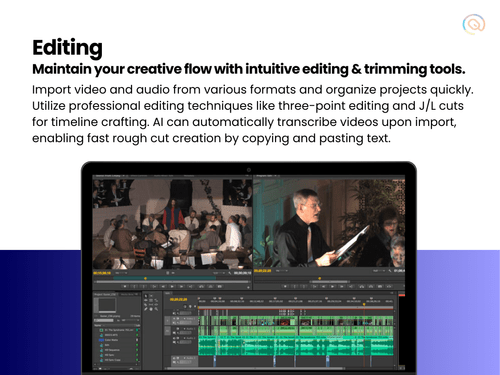Select the Track Select tool

click(x=151, y=296)
